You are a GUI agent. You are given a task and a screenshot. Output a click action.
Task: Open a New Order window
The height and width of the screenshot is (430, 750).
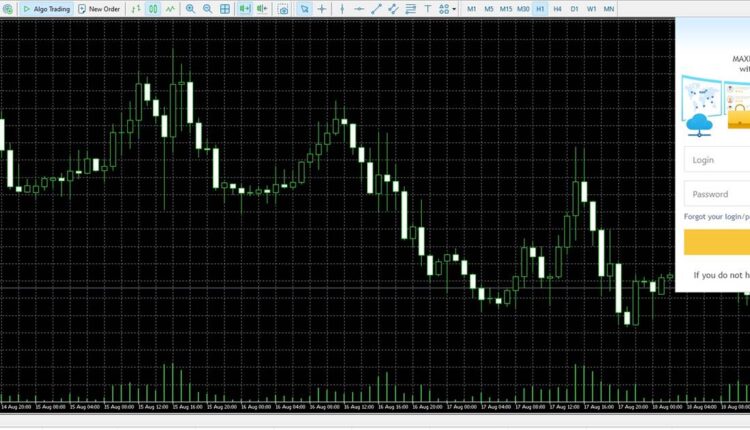pyautogui.click(x=98, y=9)
